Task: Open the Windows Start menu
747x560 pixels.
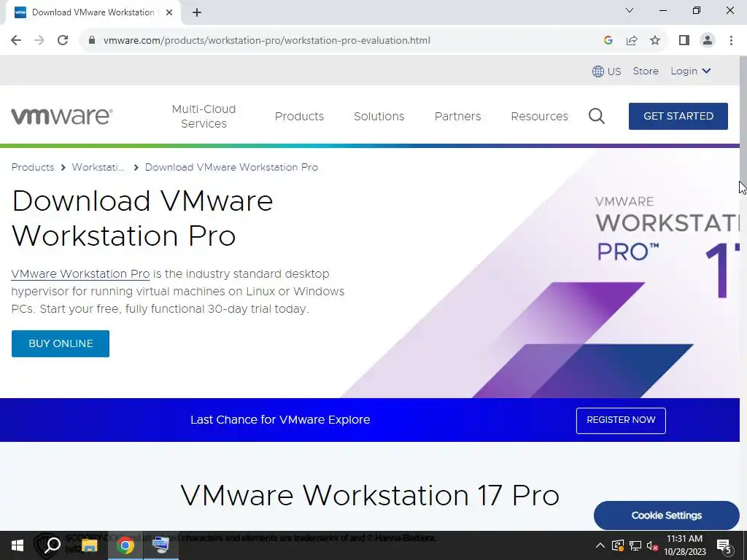Action: [x=18, y=545]
